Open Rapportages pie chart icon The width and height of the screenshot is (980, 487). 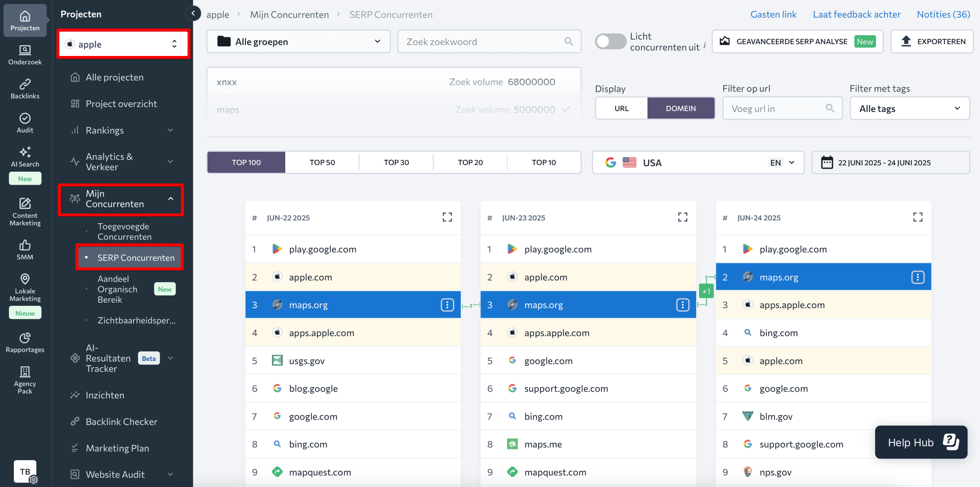[x=25, y=338]
